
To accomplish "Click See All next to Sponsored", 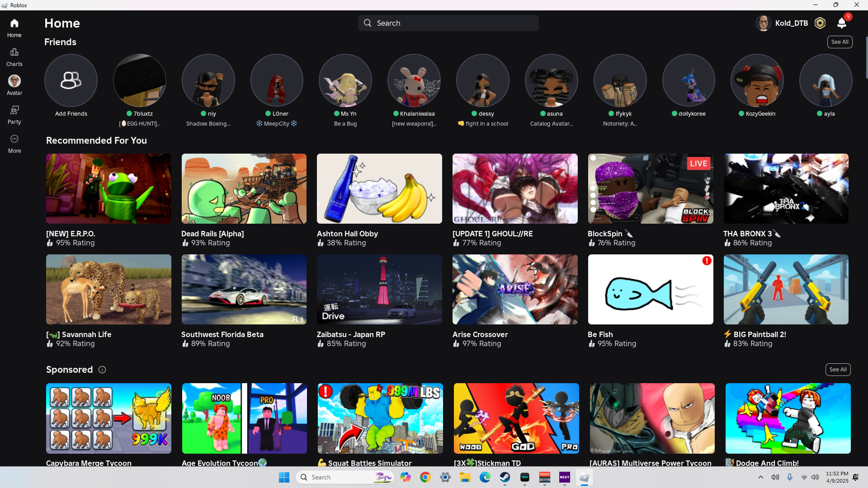I will 838,370.
